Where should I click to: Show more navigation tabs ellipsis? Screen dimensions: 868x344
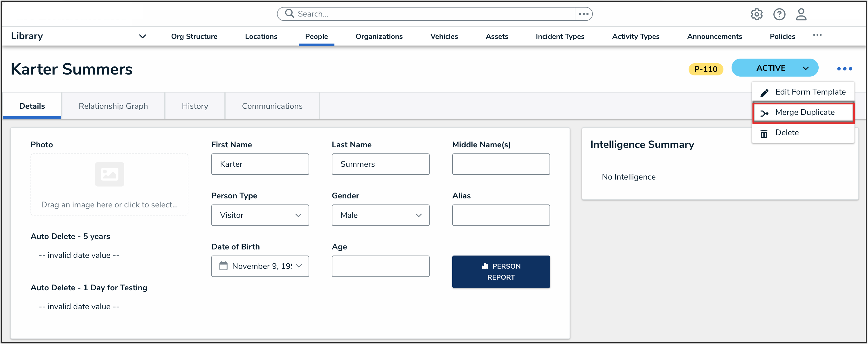(817, 35)
